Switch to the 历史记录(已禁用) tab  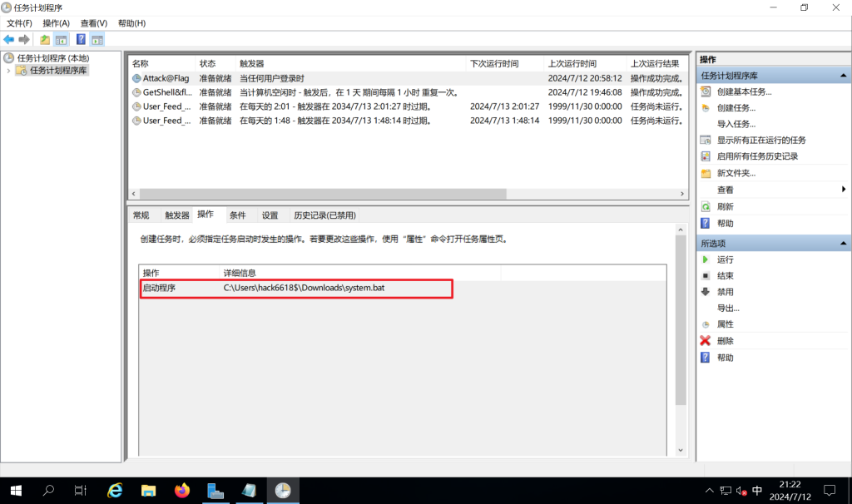(x=324, y=215)
